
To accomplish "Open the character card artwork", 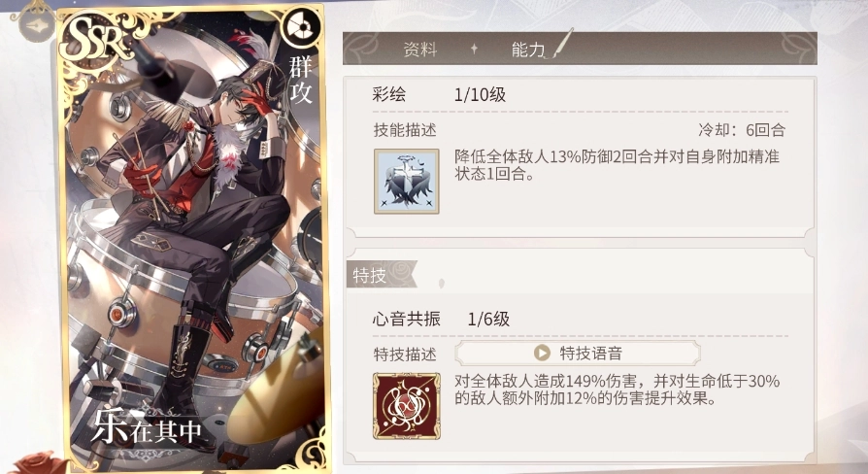I will pyautogui.click(x=194, y=238).
